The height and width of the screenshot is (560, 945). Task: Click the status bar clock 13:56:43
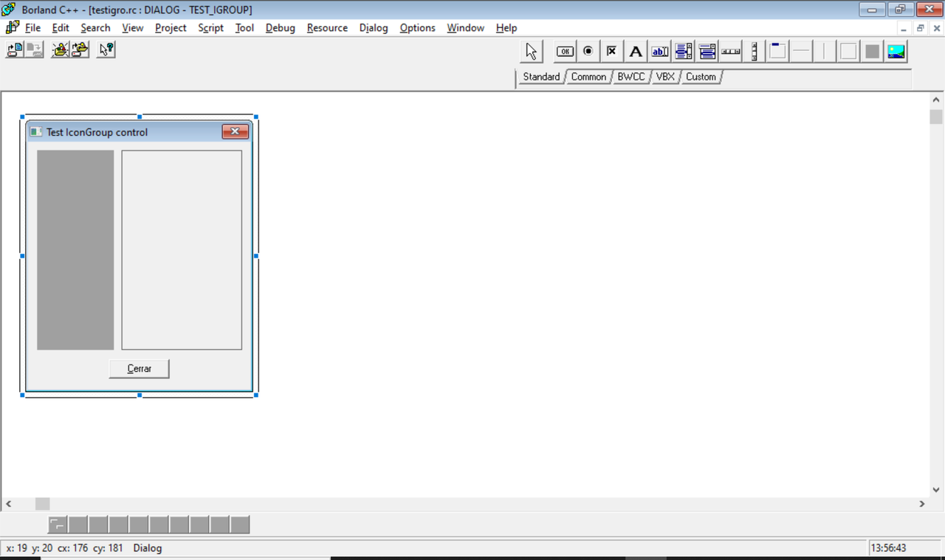(888, 548)
